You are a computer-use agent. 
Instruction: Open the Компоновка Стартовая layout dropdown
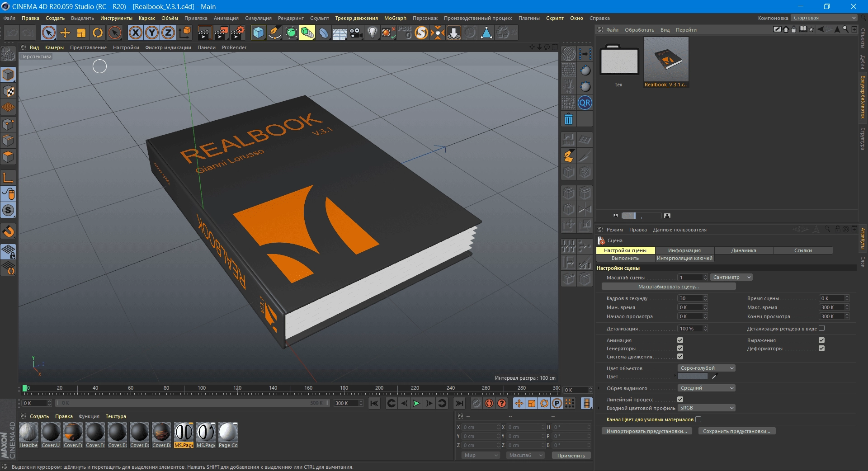[824, 18]
